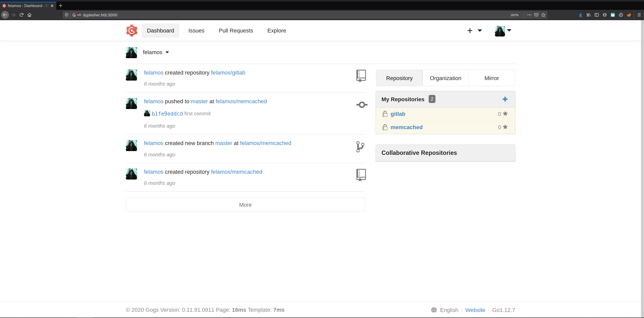Image resolution: width=644 pixels, height=318 pixels.
Task: Switch to the Dashboard nav item
Action: tap(160, 30)
